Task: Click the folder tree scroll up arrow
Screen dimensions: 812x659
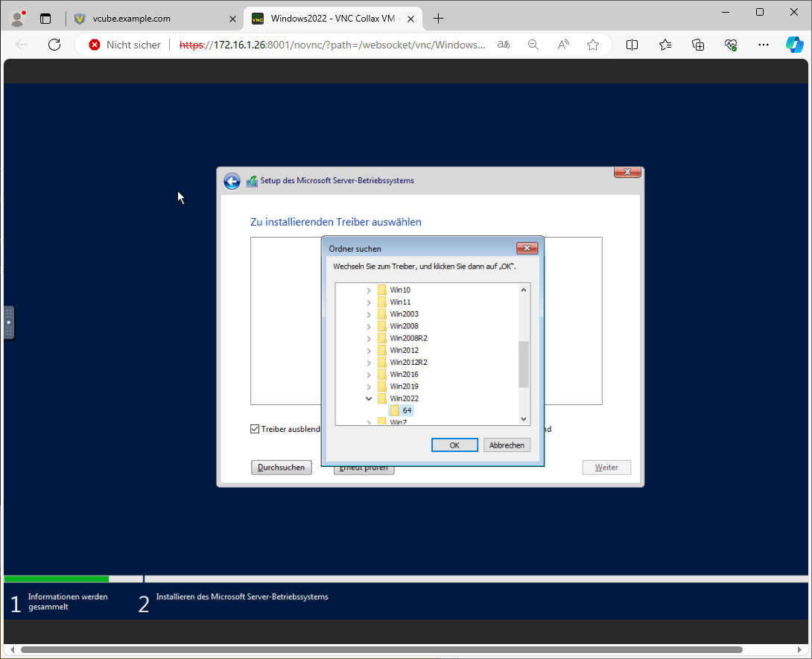Action: click(524, 290)
